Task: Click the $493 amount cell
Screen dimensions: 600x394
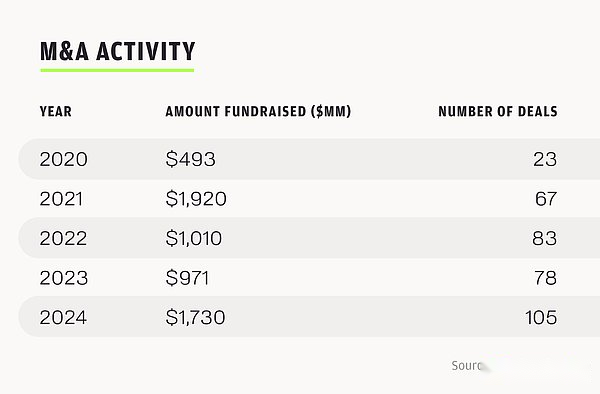Action: 191,159
